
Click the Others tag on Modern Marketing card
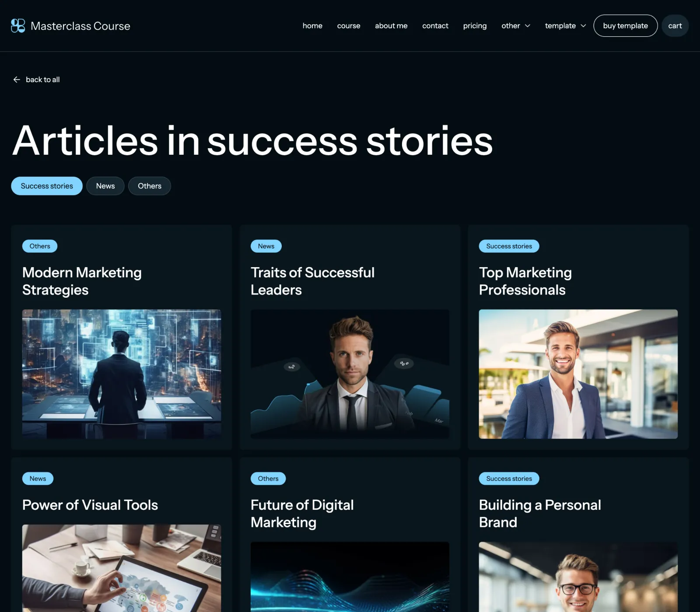(x=40, y=246)
